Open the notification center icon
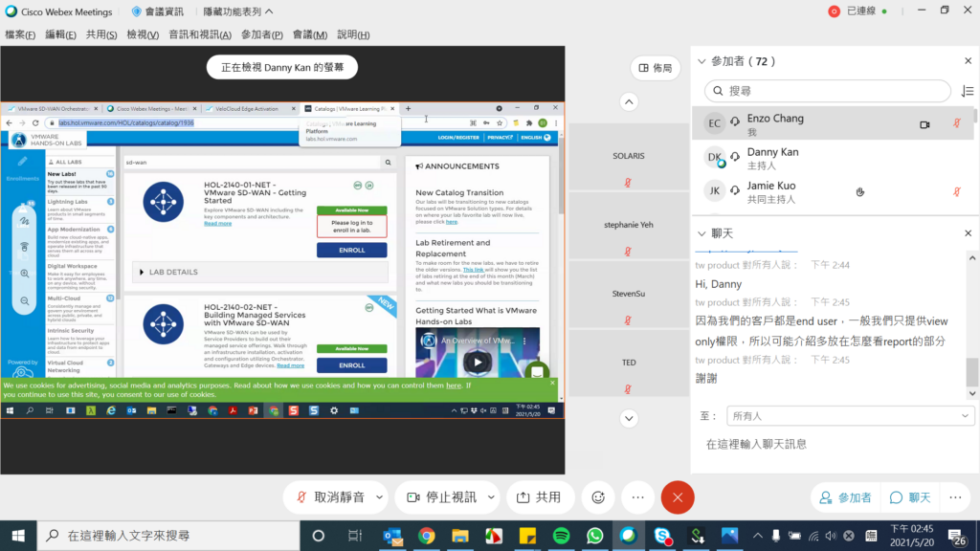The image size is (980, 551). (x=957, y=536)
